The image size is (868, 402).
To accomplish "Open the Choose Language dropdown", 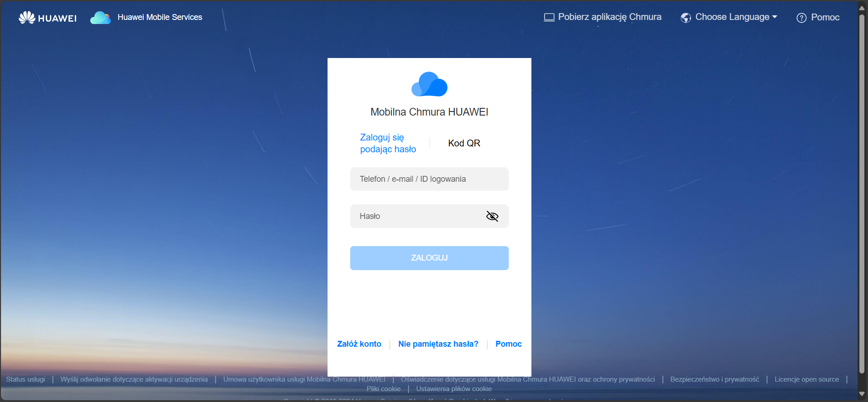I will 736,17.
